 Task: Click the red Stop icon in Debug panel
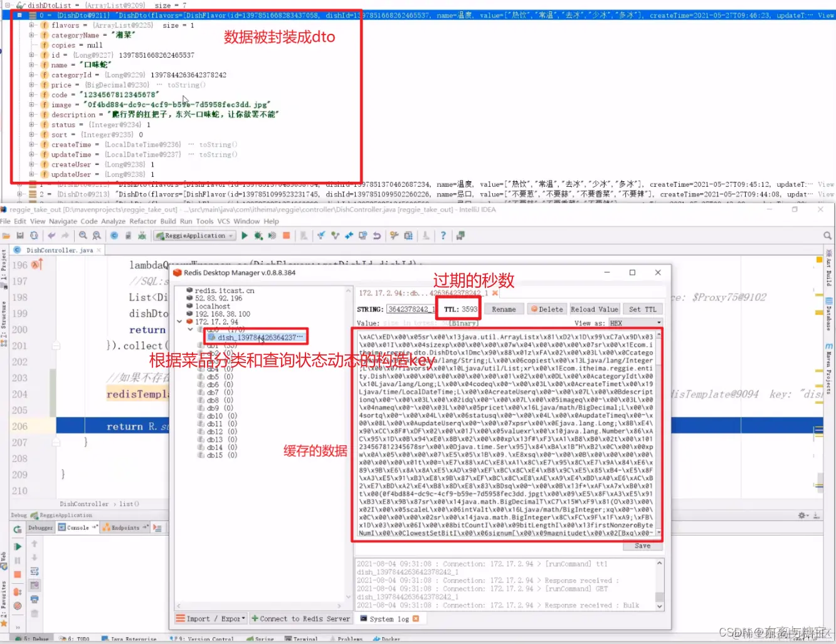click(18, 574)
